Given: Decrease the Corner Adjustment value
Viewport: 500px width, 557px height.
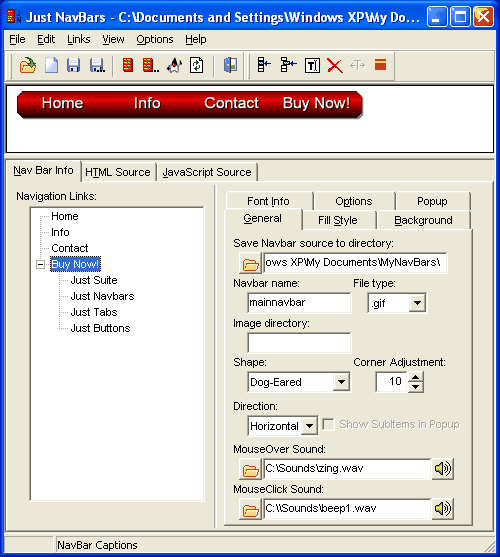Looking at the screenshot, I should pos(415,386).
